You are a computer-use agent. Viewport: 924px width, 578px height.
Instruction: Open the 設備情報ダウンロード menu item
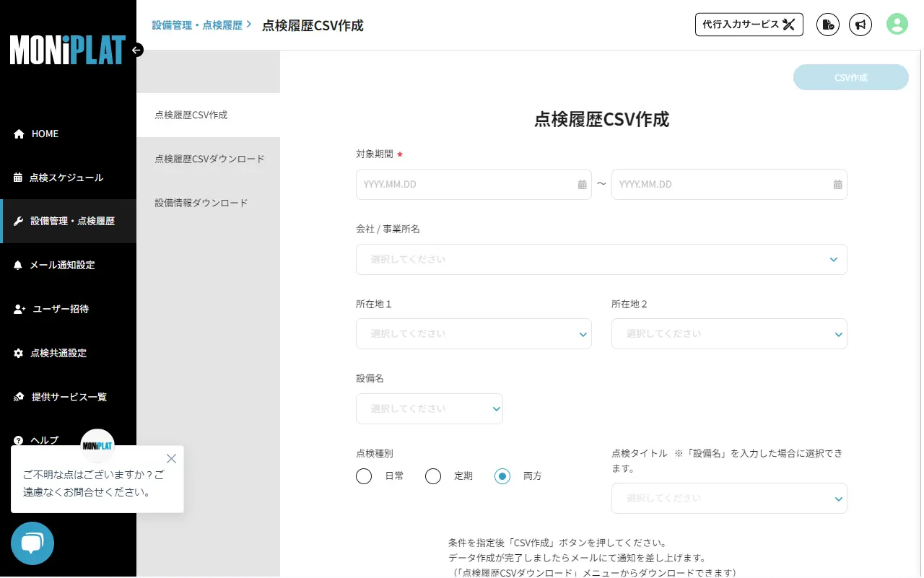[x=201, y=203]
